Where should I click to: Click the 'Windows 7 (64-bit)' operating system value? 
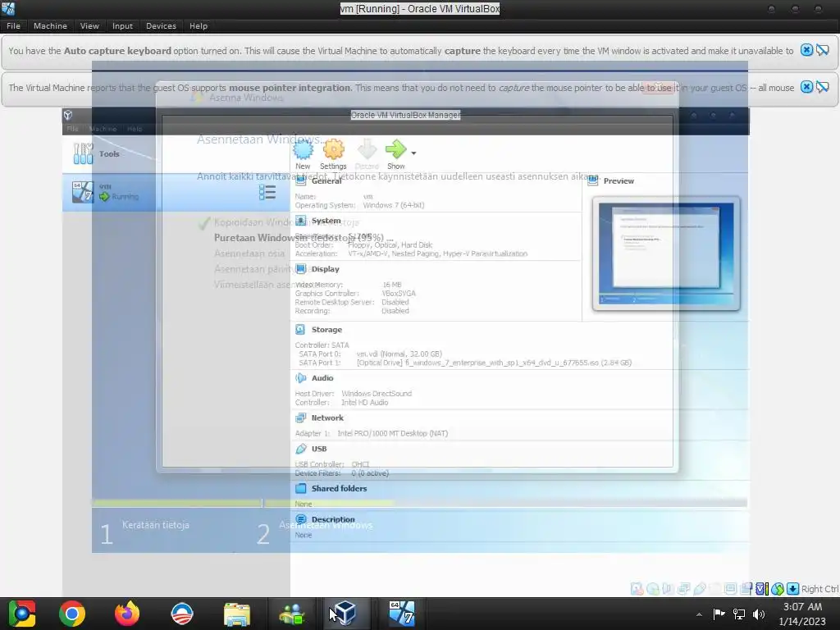(394, 205)
